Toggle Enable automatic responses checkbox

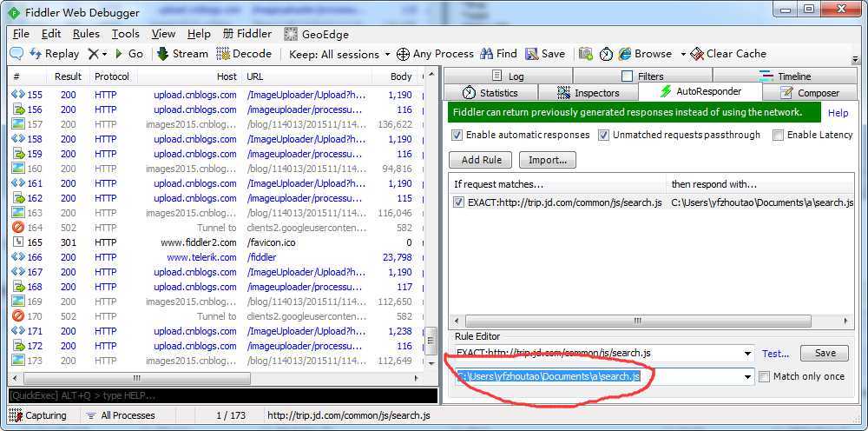457,135
